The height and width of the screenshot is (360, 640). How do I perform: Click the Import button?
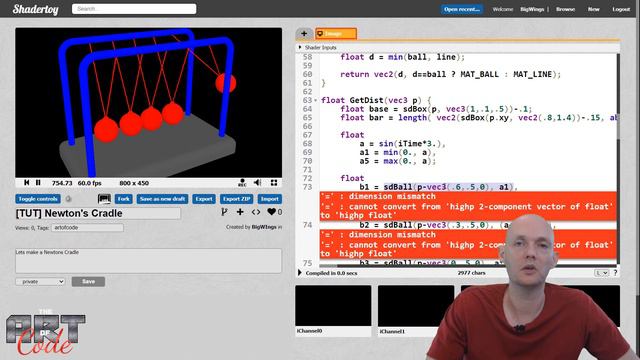pyautogui.click(x=269, y=199)
